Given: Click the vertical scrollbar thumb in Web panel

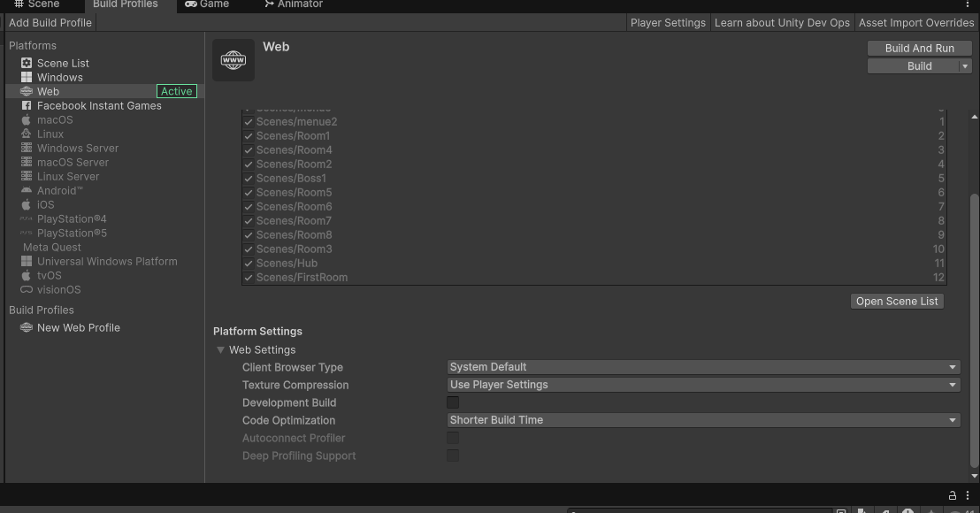Looking at the screenshot, I should 974,330.
